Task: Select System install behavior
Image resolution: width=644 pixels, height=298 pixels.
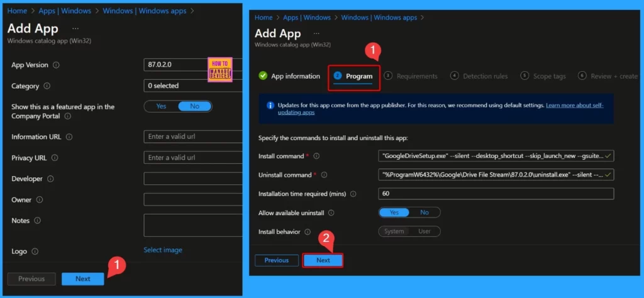Action: pyautogui.click(x=394, y=231)
